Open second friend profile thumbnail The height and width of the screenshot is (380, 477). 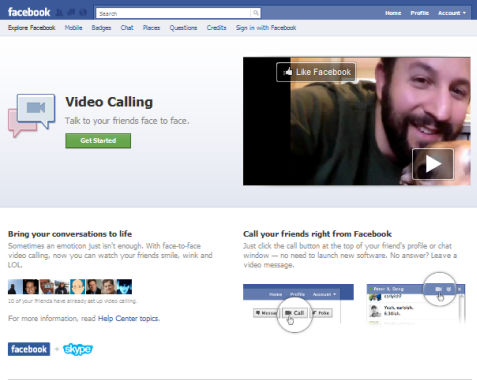pos(31,287)
